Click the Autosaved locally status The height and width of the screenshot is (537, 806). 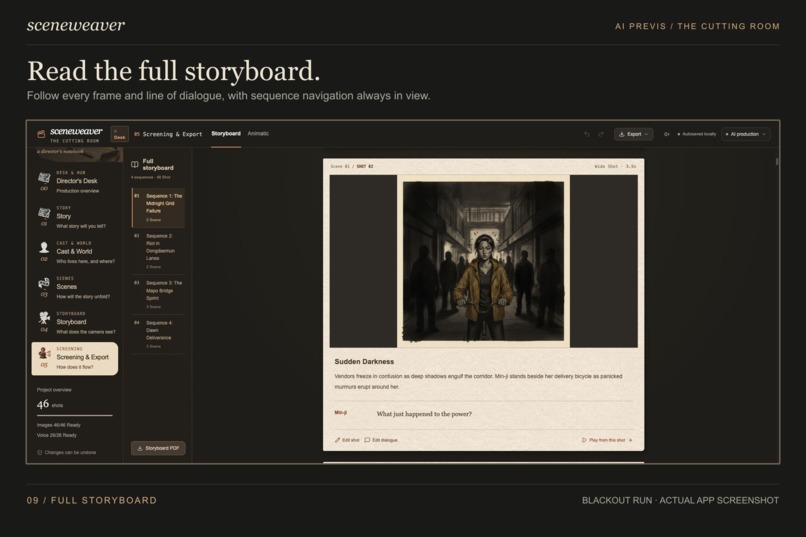coord(697,134)
